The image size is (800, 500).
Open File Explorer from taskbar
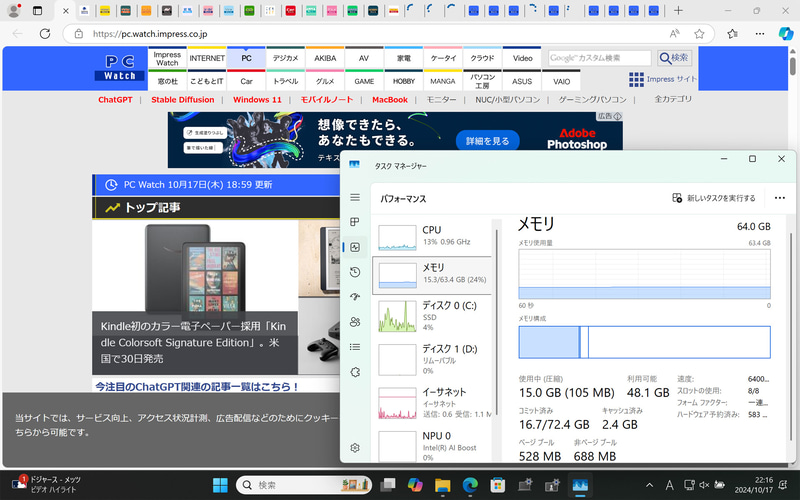(442, 485)
